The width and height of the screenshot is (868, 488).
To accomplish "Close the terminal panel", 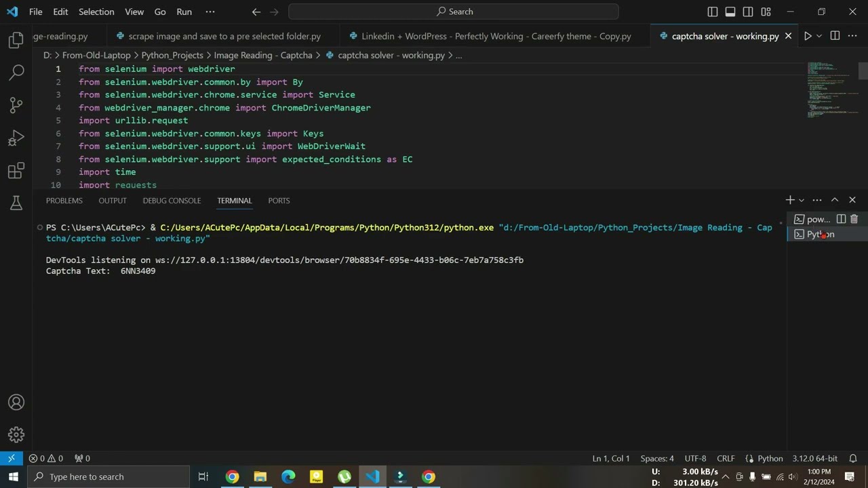I will [x=852, y=200].
